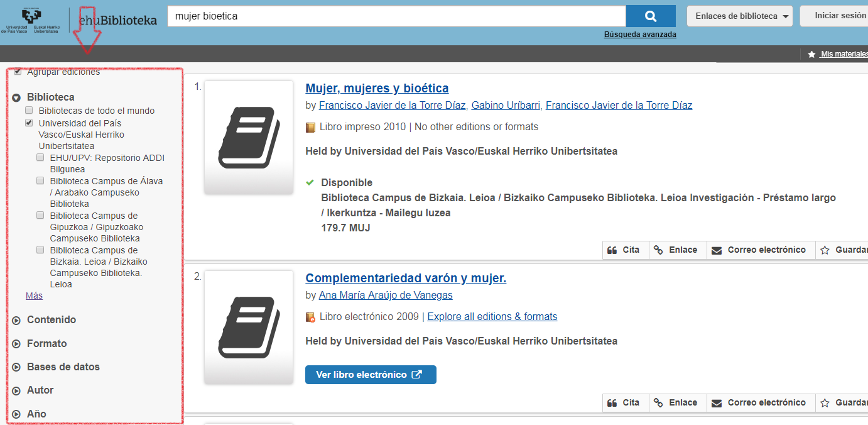Image resolution: width=868 pixels, height=425 pixels.
Task: Collapse the Biblioteca filter section
Action: click(x=17, y=97)
